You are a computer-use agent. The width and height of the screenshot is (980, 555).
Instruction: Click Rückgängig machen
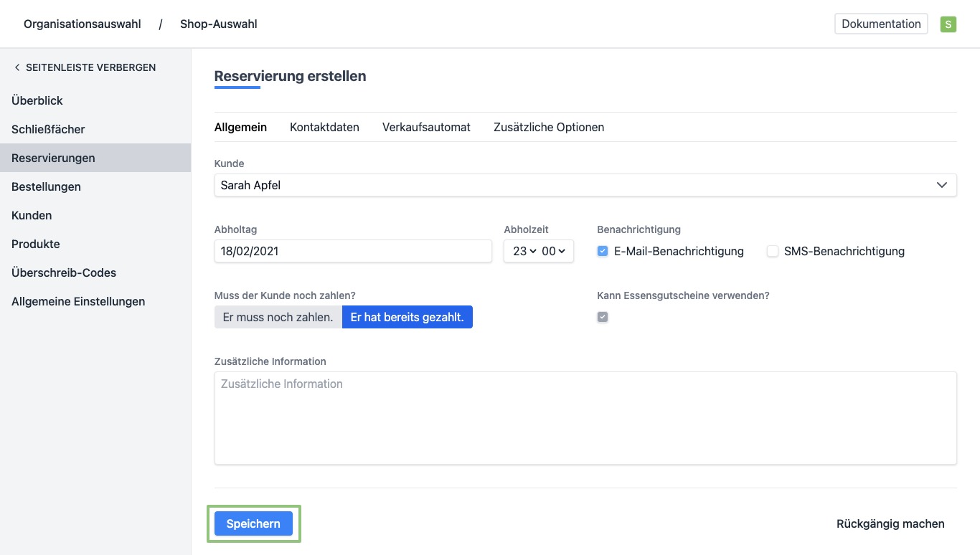tap(890, 523)
